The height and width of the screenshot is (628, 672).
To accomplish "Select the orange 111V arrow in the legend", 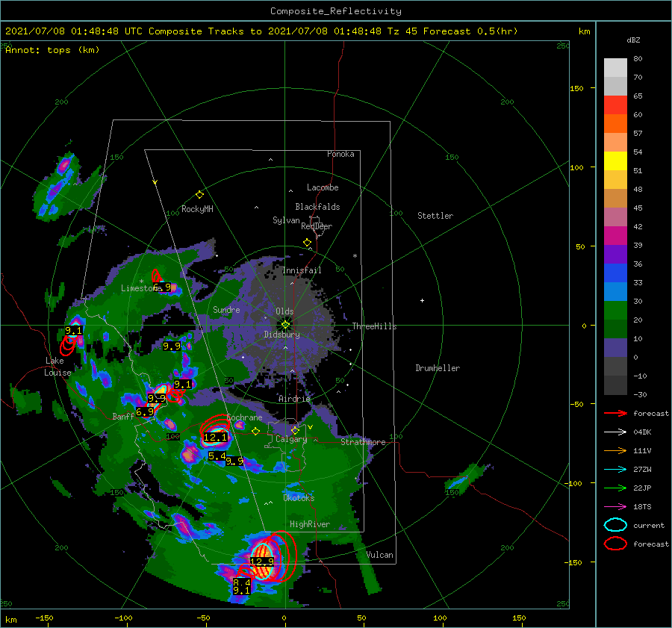I will click(615, 450).
